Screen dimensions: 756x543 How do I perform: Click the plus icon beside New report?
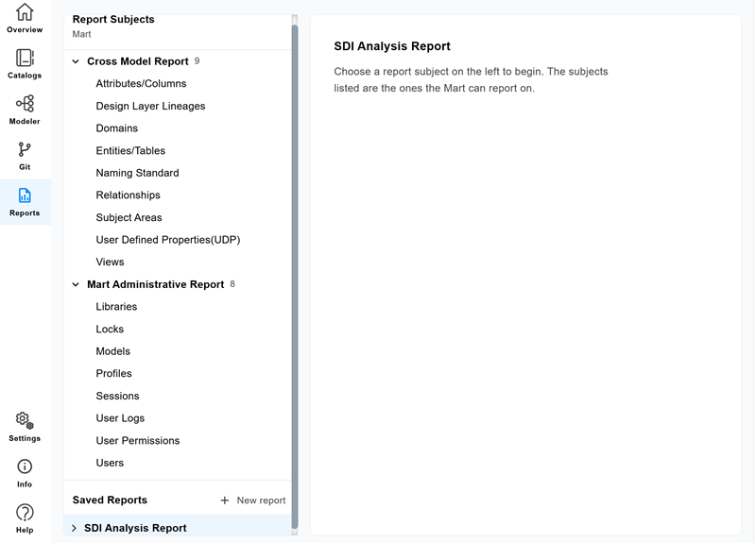point(225,501)
